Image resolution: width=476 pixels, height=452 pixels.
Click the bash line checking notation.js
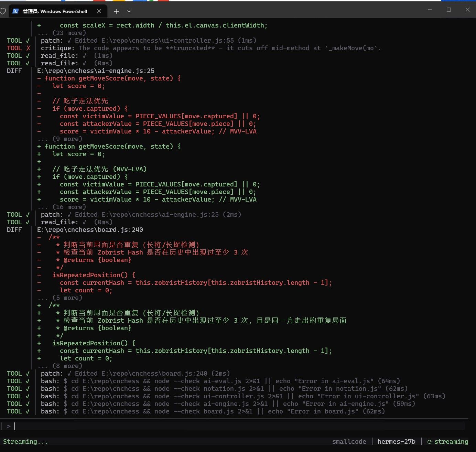point(224,389)
